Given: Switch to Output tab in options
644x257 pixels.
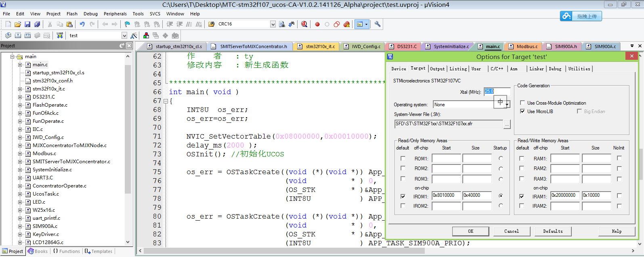Looking at the screenshot, I should coord(437,69).
